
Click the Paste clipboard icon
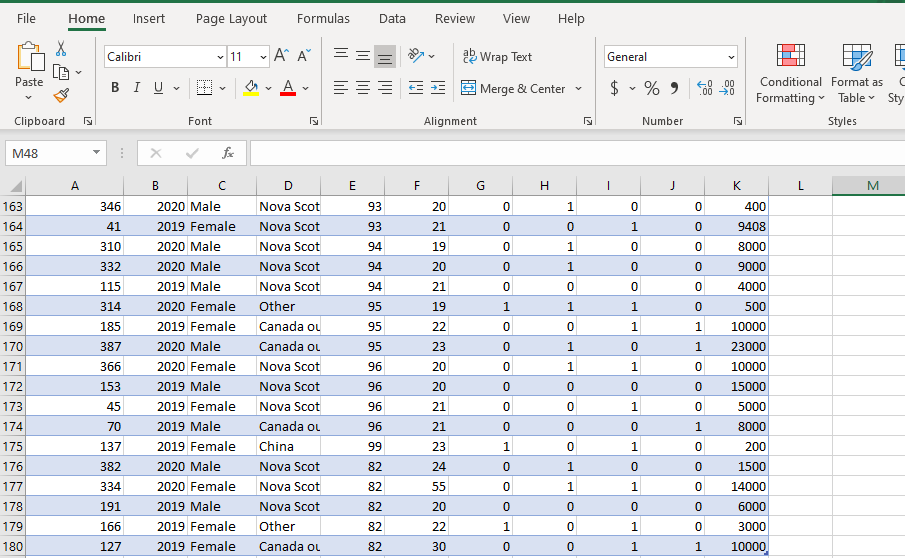coord(29,57)
